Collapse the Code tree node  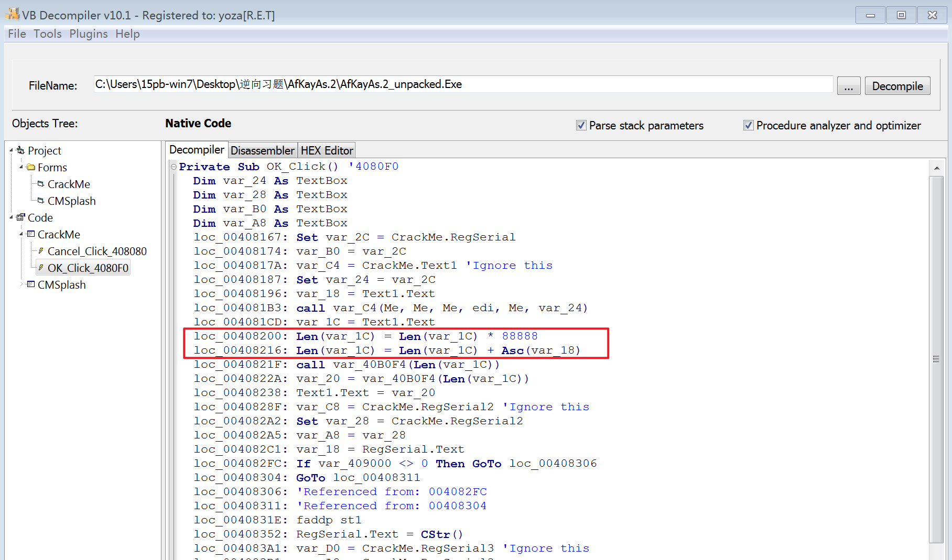[x=11, y=217]
